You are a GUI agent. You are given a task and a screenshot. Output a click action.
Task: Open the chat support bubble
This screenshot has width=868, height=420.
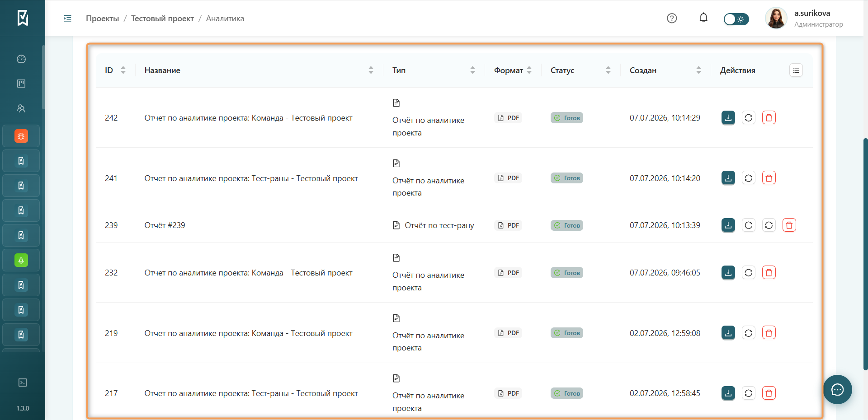[x=837, y=389]
